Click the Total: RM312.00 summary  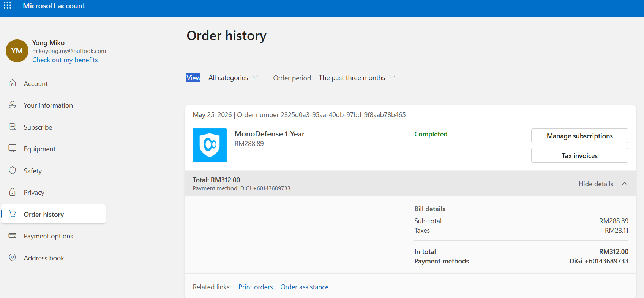pos(216,180)
